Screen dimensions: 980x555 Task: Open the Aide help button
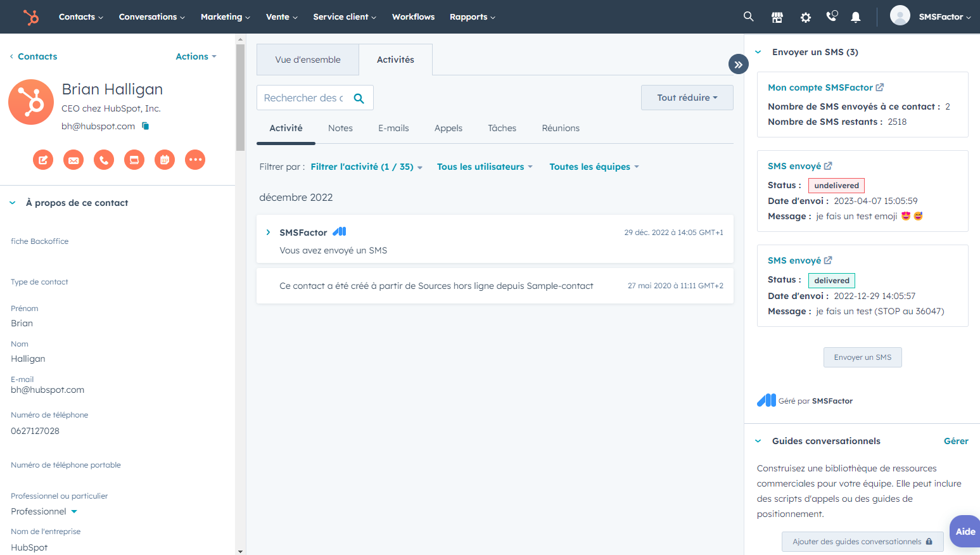point(965,532)
